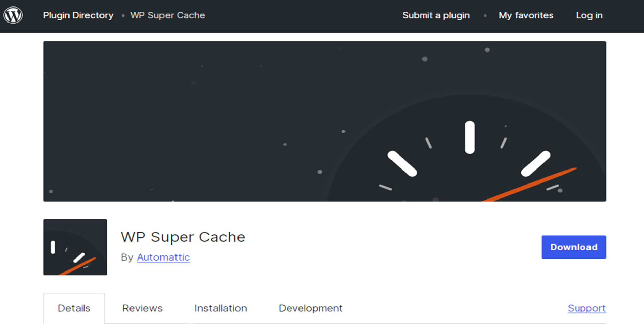
Task: View My favorites
Action: (x=526, y=15)
